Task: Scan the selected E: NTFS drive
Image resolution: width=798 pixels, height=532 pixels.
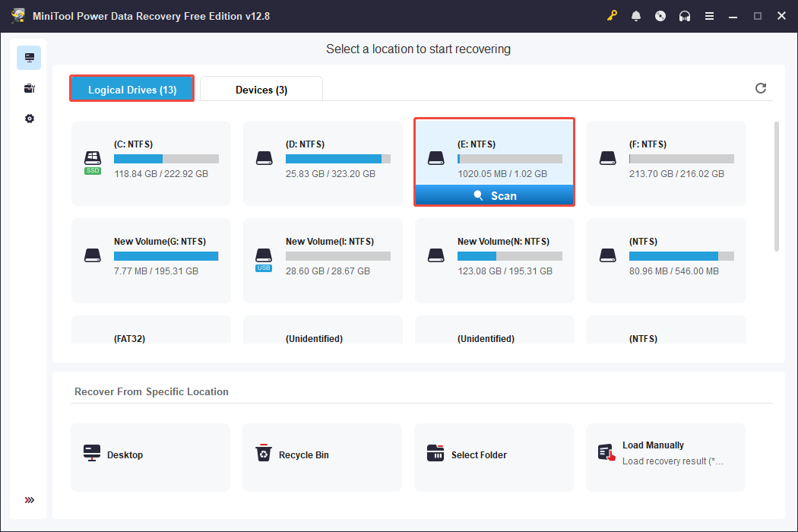Action: (x=494, y=195)
